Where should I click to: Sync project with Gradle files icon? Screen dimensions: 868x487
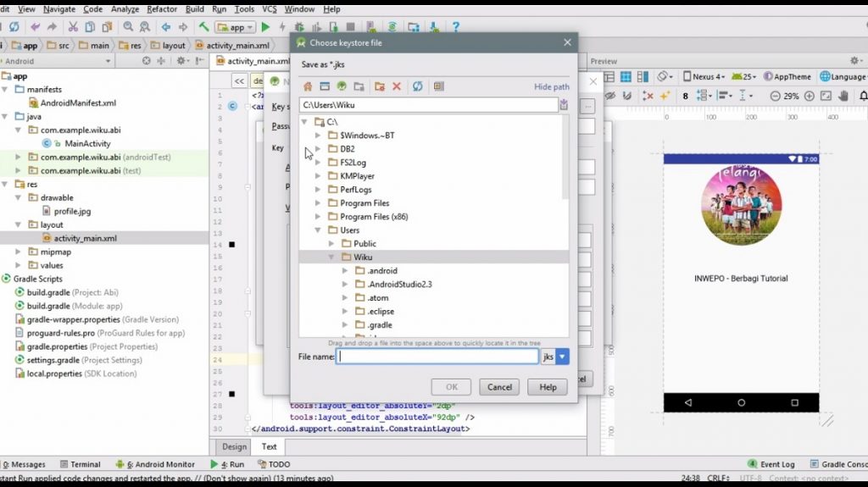point(392,26)
